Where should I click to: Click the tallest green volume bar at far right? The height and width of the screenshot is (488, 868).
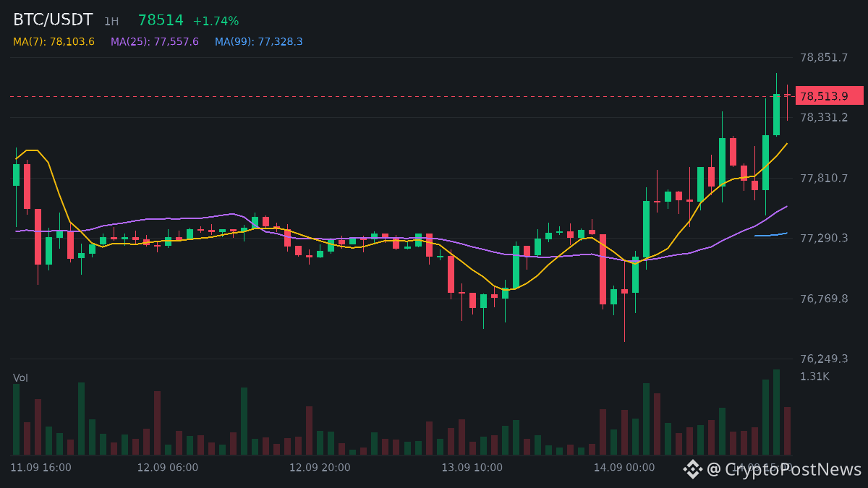click(776, 412)
